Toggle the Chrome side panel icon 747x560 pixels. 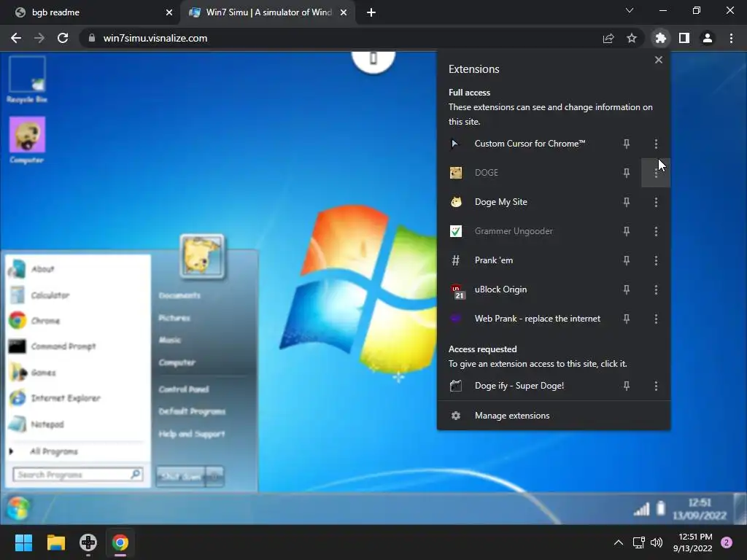(684, 38)
